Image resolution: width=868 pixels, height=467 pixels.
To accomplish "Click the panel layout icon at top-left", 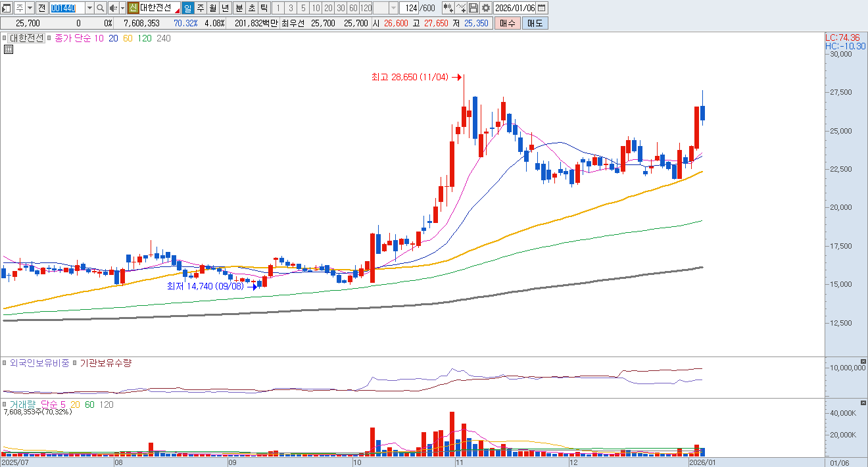I will pyautogui.click(x=7, y=8).
